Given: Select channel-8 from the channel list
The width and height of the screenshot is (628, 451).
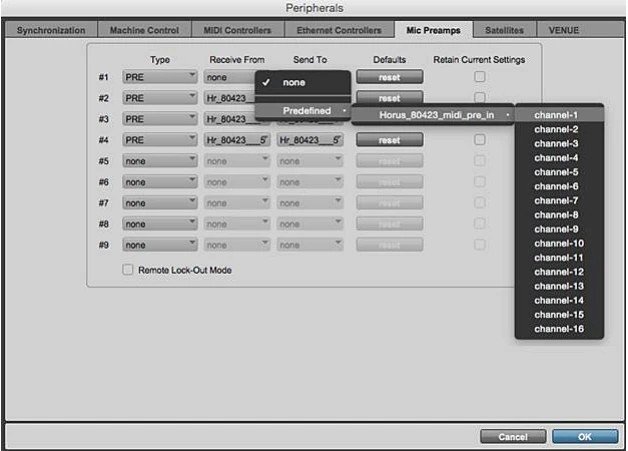Looking at the screenshot, I should [559, 215].
